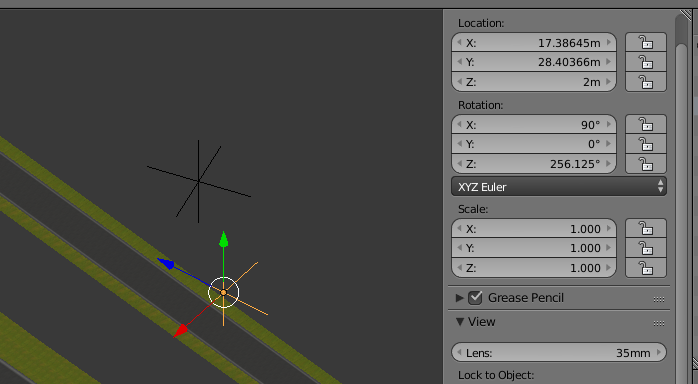Toggle the lock for Location X
Screen dimensions: 698x384
[x=645, y=42]
